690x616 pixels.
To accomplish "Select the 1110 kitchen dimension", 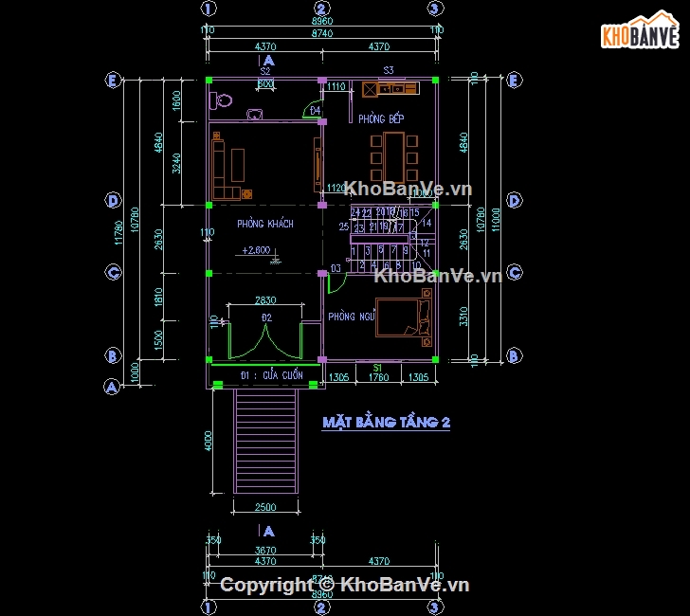I will click(336, 86).
